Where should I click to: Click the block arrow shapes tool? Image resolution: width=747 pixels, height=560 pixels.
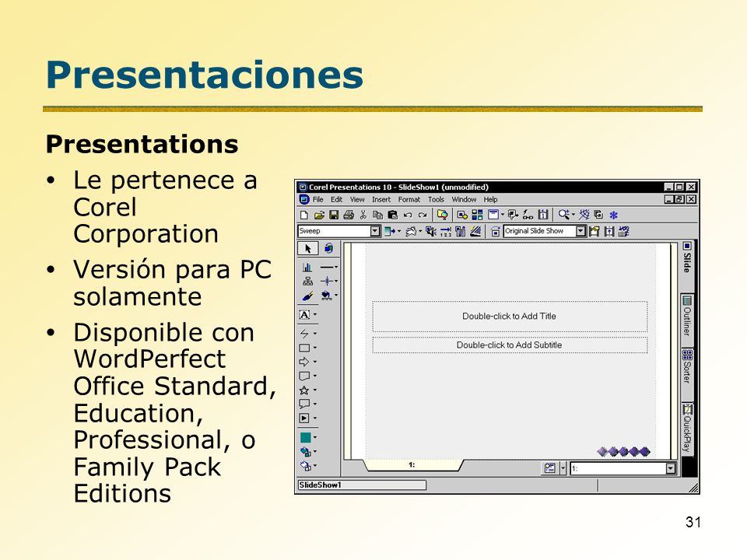[x=304, y=362]
